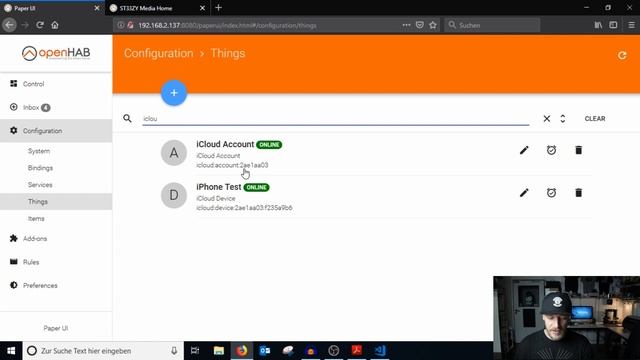The height and width of the screenshot is (360, 640).
Task: Open firmware/alarm clock icon for iCloud Account
Action: click(x=551, y=150)
